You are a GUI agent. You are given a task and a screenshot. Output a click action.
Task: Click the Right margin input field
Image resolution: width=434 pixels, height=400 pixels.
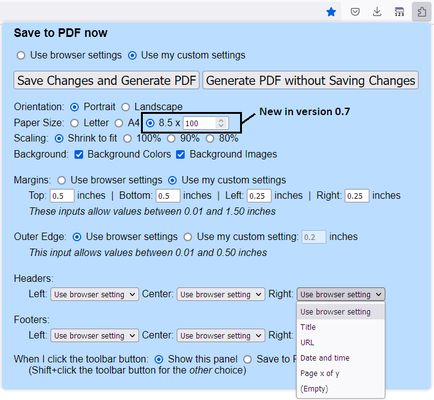[x=357, y=196]
